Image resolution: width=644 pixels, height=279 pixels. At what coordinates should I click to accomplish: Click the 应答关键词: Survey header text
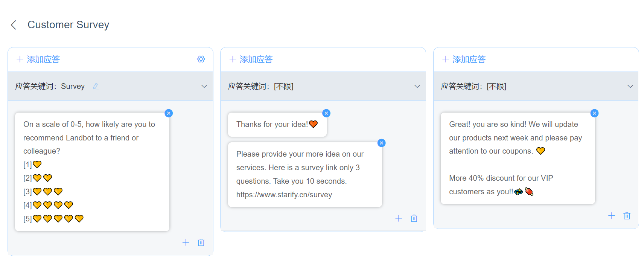coord(50,86)
